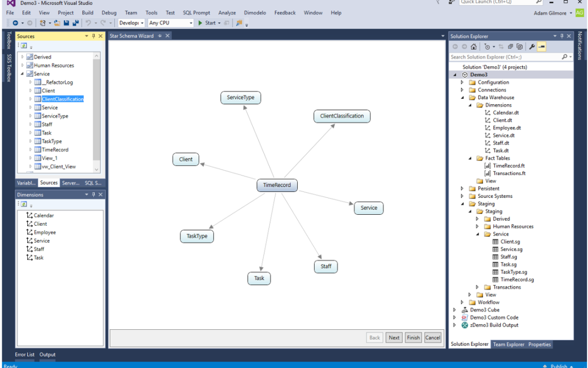588x368 pixels.
Task: Click the green Start debugging arrow
Action: coord(200,23)
